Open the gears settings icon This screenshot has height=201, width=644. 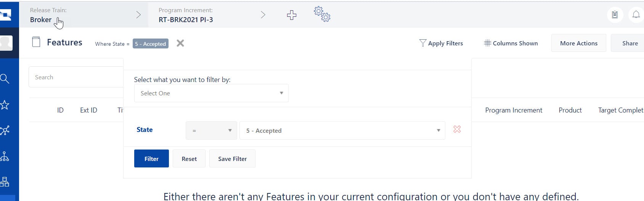(x=322, y=14)
